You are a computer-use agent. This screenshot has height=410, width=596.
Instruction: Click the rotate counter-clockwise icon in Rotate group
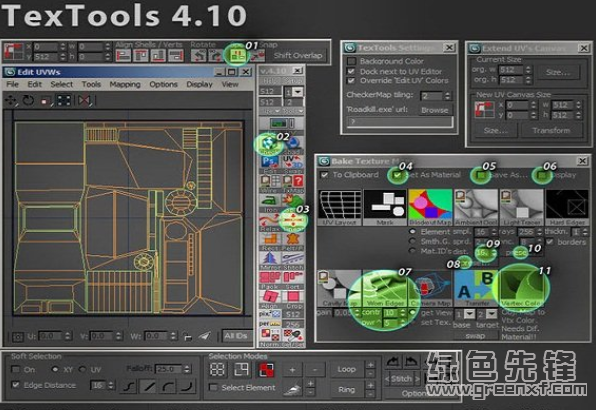tap(198, 56)
